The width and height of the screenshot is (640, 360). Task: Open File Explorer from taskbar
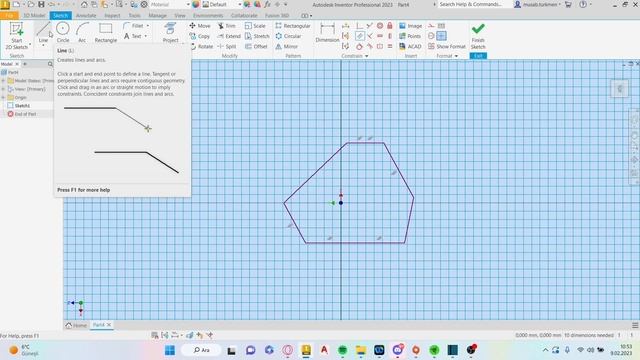click(x=360, y=350)
